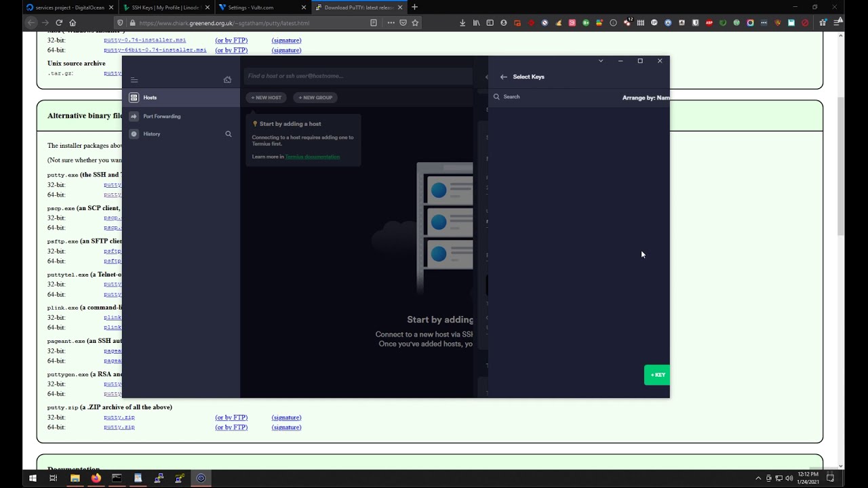Download 32-bit putty.zip link
Screen dimensions: 868x488
(x=119, y=418)
